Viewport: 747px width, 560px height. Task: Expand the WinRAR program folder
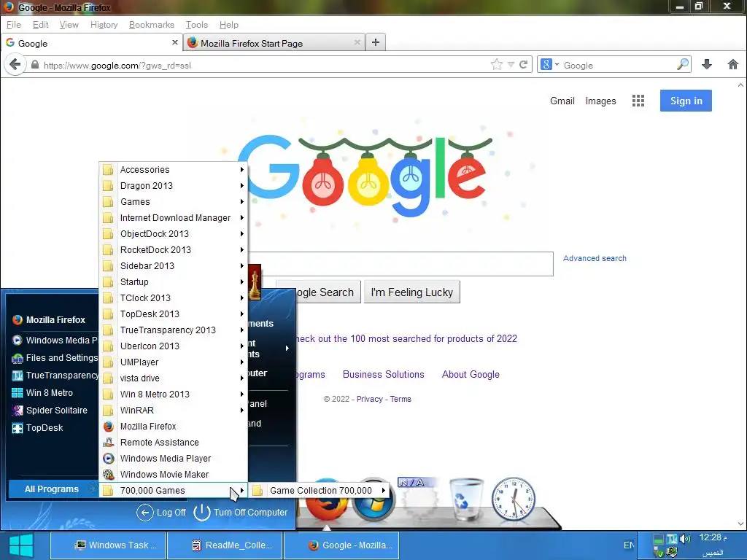coord(174,411)
